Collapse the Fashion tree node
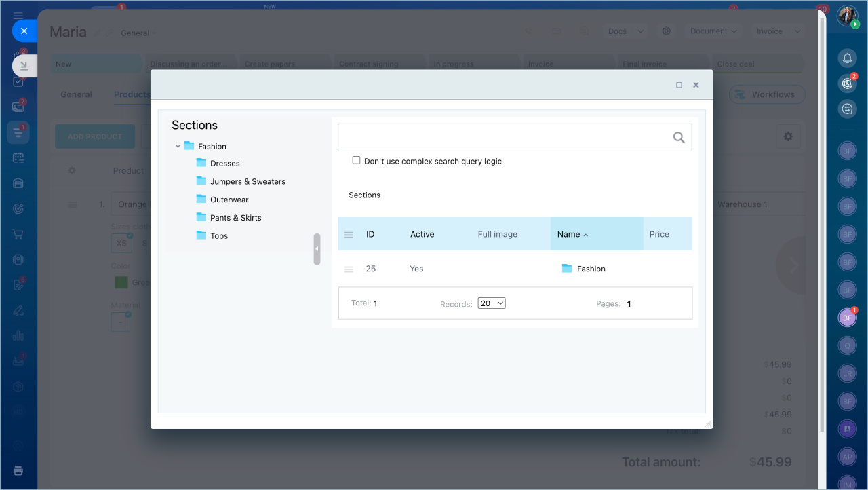 pos(178,146)
